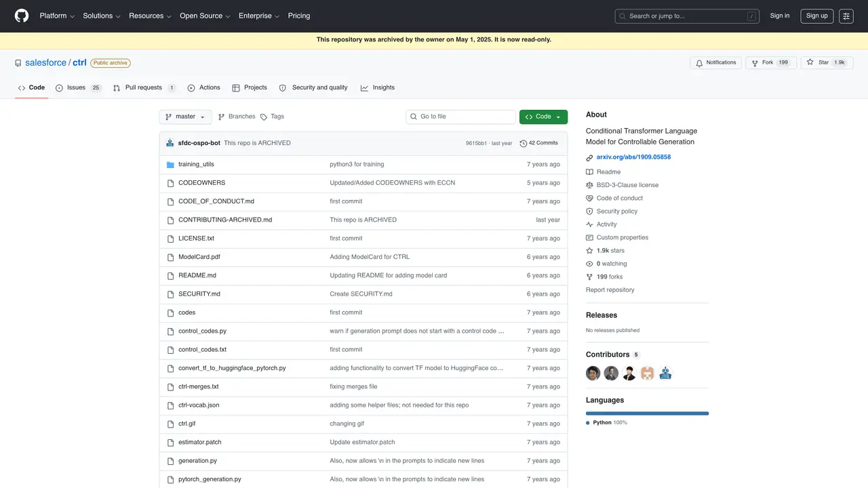Click the GitHub logo icon
Screen dimensions: 868x488
point(22,16)
